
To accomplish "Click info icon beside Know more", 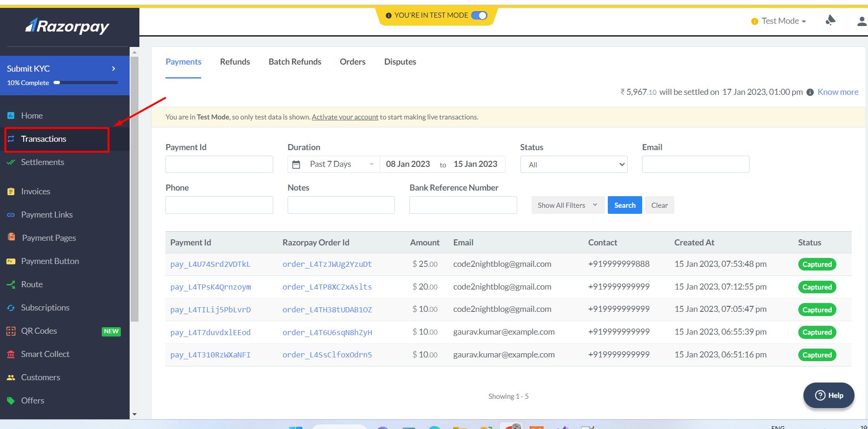I will (810, 92).
